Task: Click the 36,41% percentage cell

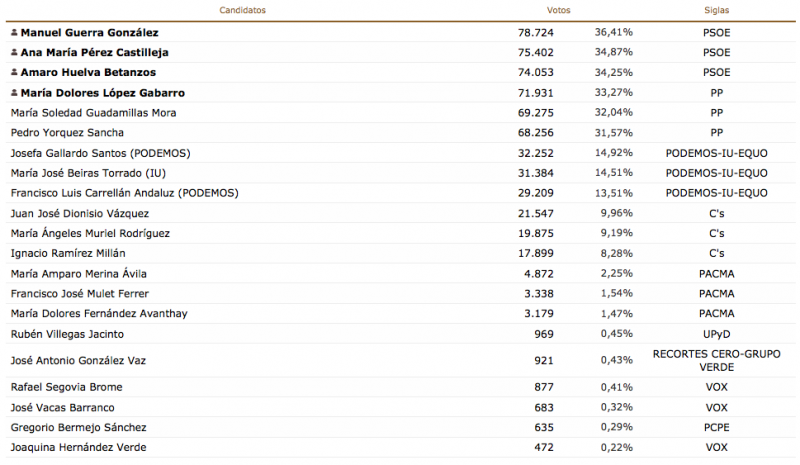Action: 613,33
